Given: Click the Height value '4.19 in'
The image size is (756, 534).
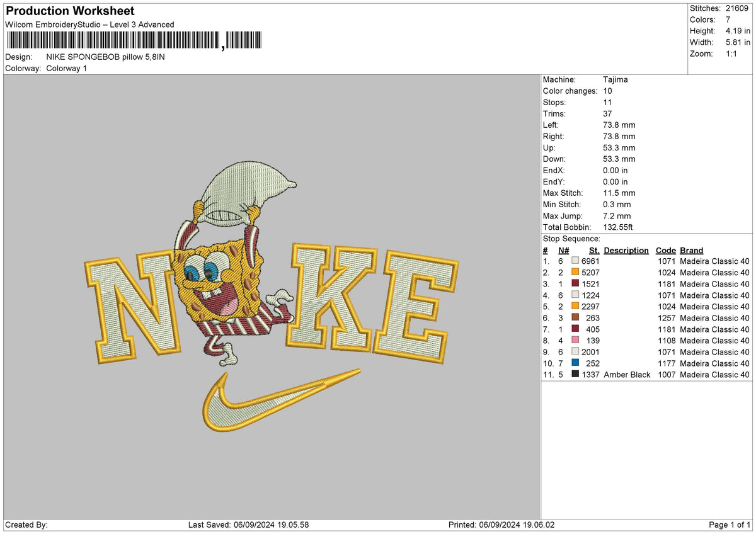Looking at the screenshot, I should (x=738, y=31).
